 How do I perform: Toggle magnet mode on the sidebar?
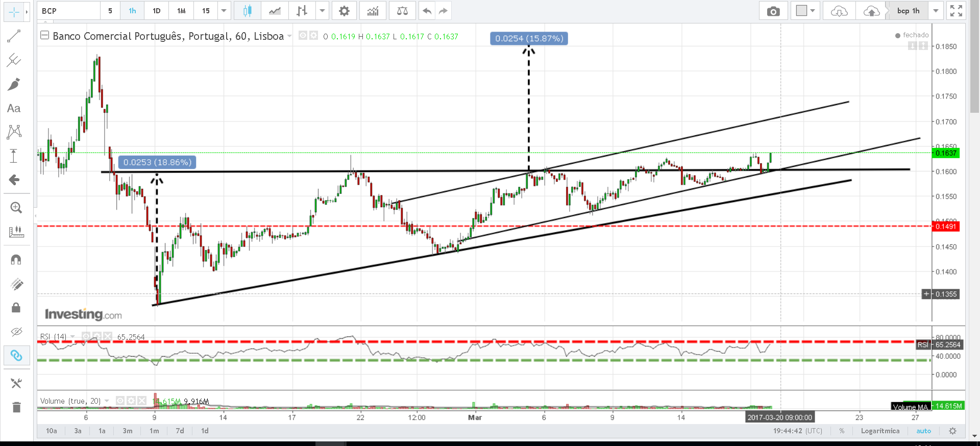[16, 260]
